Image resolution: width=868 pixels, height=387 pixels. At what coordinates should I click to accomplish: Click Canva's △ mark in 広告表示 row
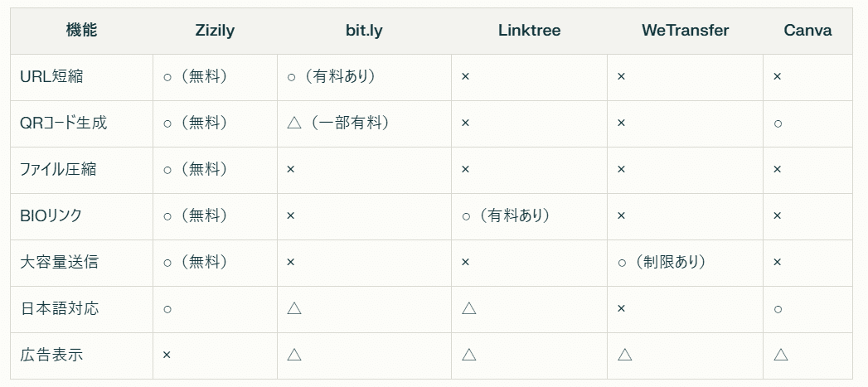tap(780, 355)
